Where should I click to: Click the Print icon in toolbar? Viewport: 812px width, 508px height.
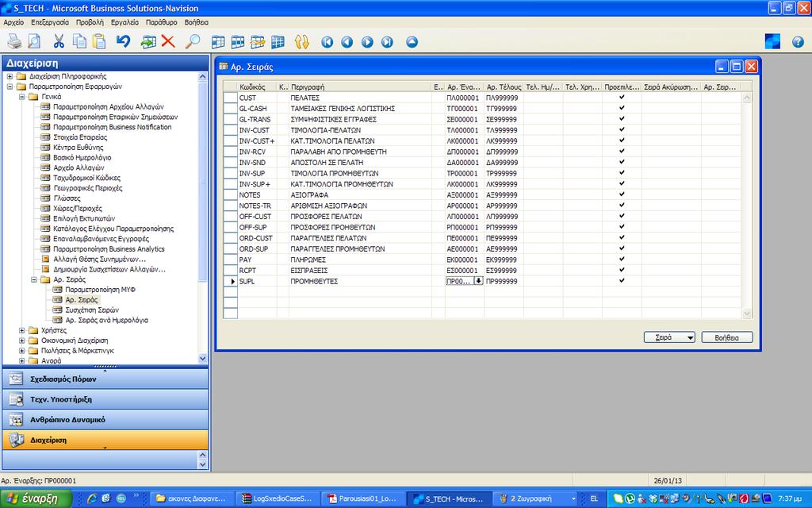coord(14,41)
